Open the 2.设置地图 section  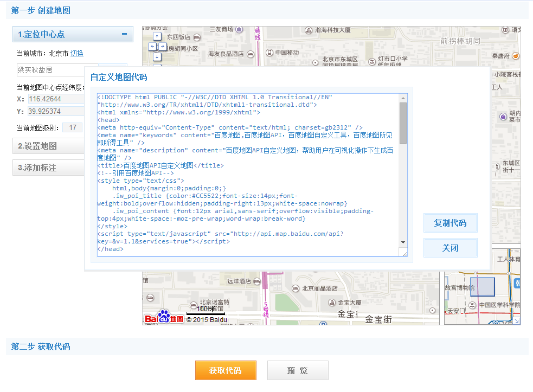[48, 146]
